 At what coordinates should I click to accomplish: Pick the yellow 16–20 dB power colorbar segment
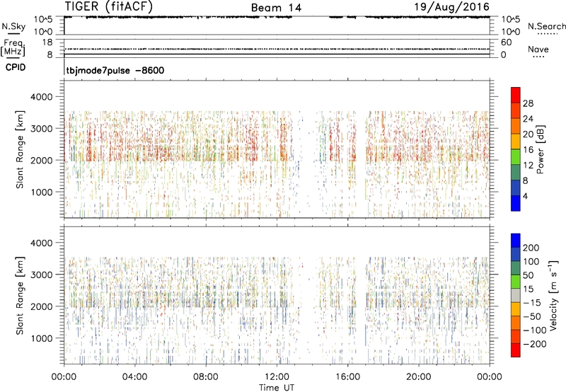pyautogui.click(x=516, y=141)
